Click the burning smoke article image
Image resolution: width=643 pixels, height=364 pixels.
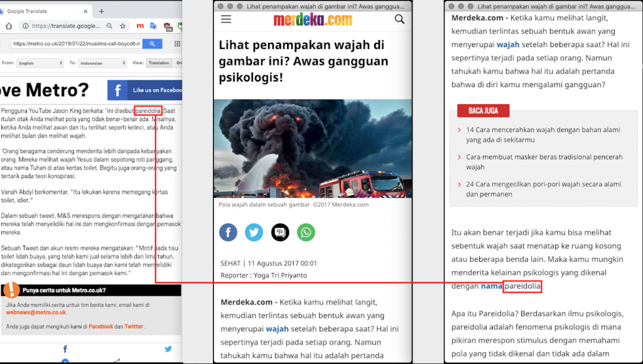pyautogui.click(x=313, y=148)
